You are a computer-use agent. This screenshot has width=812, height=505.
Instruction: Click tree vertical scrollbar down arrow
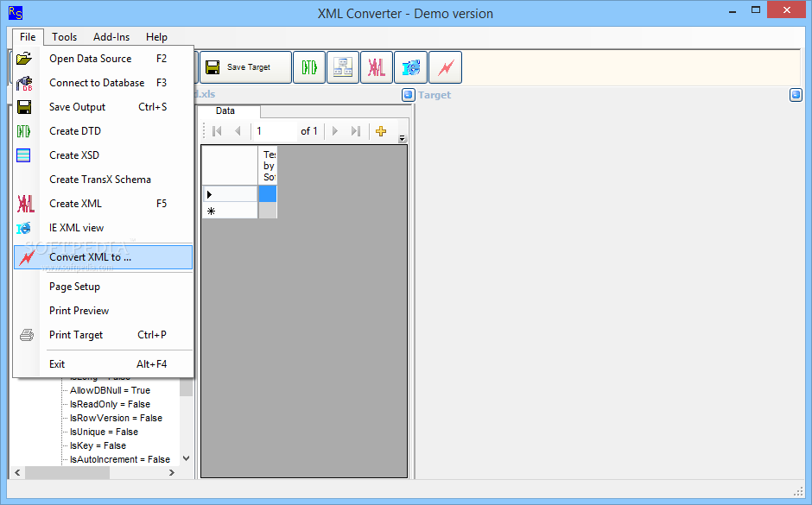click(187, 458)
